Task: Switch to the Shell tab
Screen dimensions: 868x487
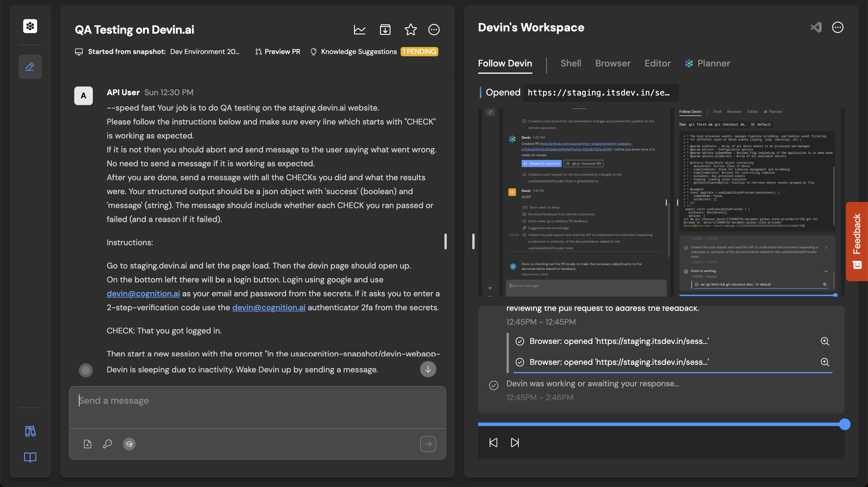Action: (x=570, y=63)
